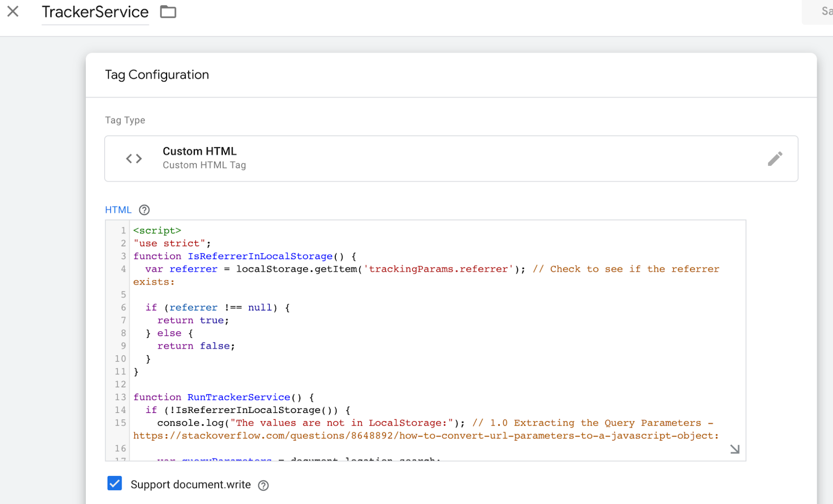Click the pencil edit icon for tag type
The width and height of the screenshot is (833, 504).
[x=775, y=159]
